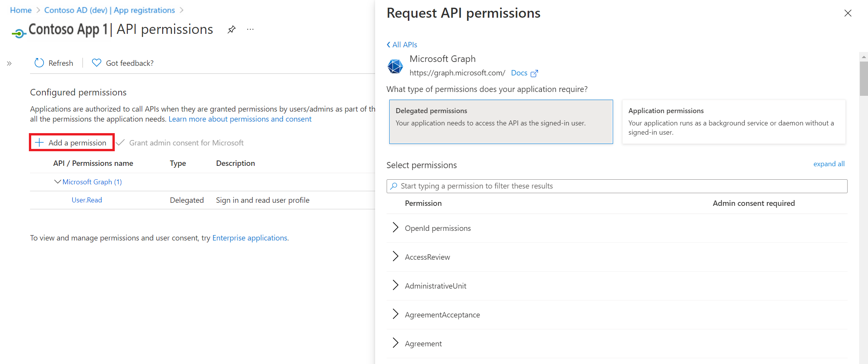Click the pin icon beside API permissions title
The image size is (868, 364).
coord(231,30)
